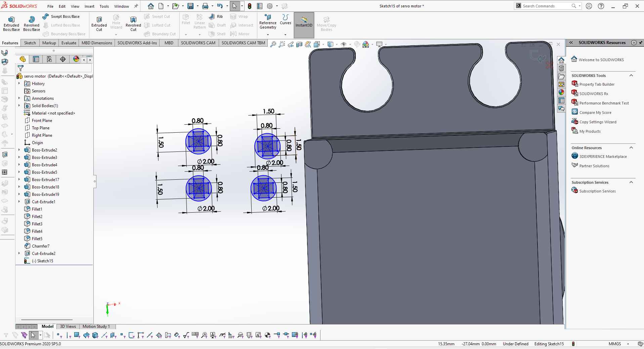Switch to the Sketch tab
The width and height of the screenshot is (644, 349).
(x=30, y=43)
